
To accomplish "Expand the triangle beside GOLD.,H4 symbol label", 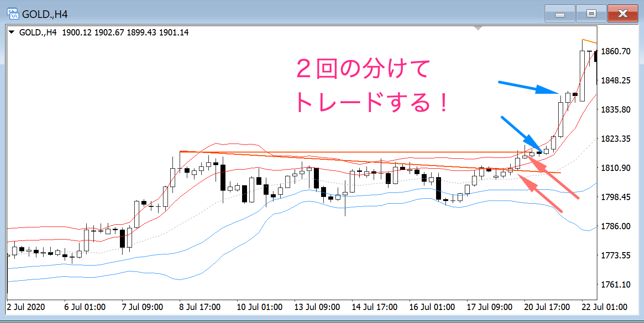I will [x=12, y=32].
